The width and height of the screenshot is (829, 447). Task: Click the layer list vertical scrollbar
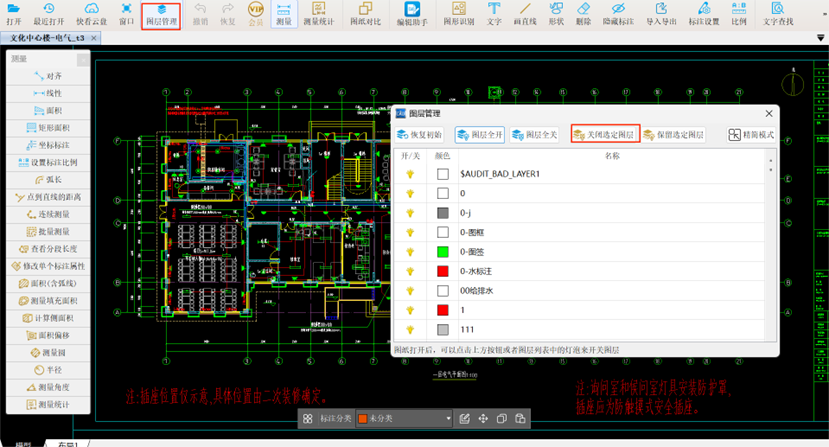tap(771, 244)
